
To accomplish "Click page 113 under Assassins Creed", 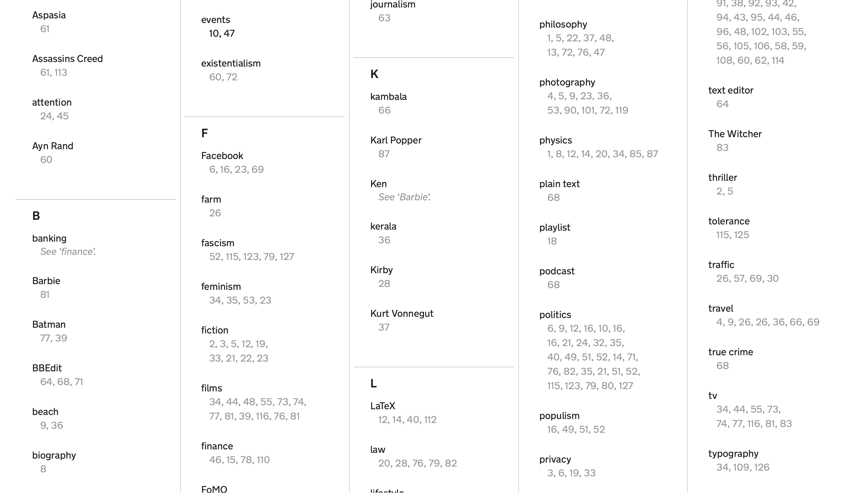I will [61, 73].
